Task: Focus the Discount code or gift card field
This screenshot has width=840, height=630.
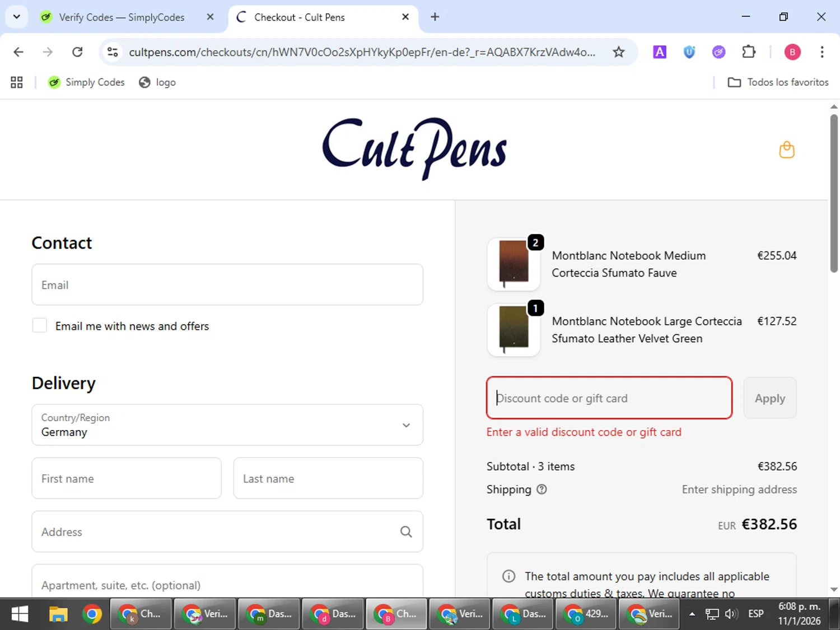Action: click(609, 398)
